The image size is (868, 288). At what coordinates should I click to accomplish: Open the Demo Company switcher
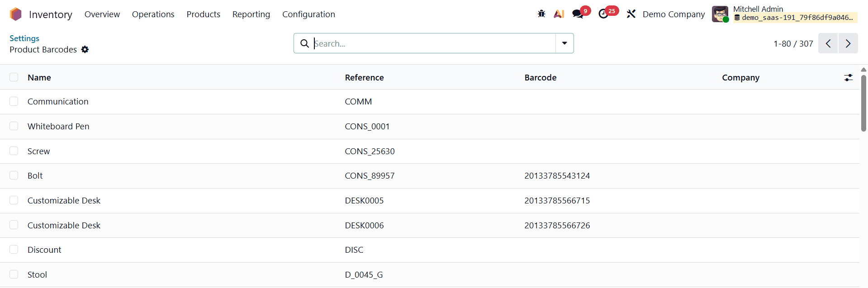[x=674, y=14]
